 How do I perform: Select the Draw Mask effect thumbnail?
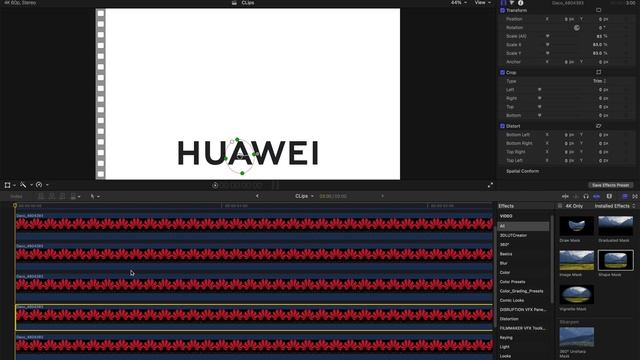tap(577, 226)
